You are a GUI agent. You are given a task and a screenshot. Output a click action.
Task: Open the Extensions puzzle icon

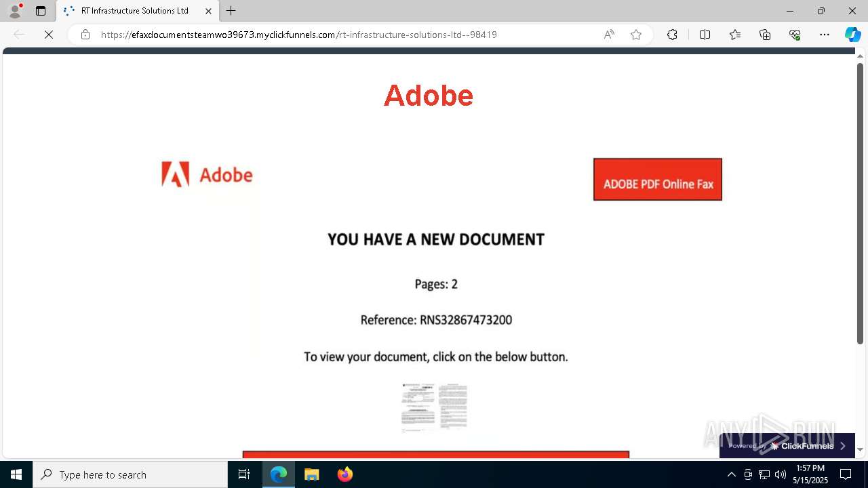(672, 35)
